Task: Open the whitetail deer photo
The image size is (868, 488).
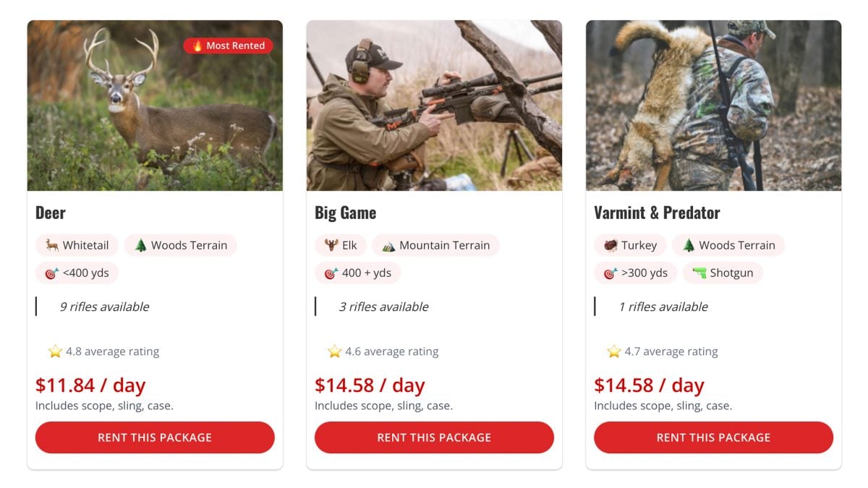Action: point(155,106)
